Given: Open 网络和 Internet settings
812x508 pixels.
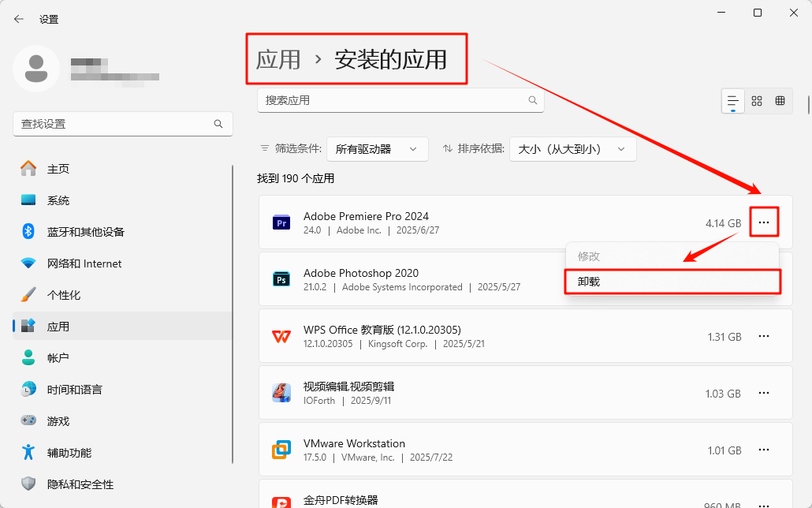Looking at the screenshot, I should tap(123, 263).
